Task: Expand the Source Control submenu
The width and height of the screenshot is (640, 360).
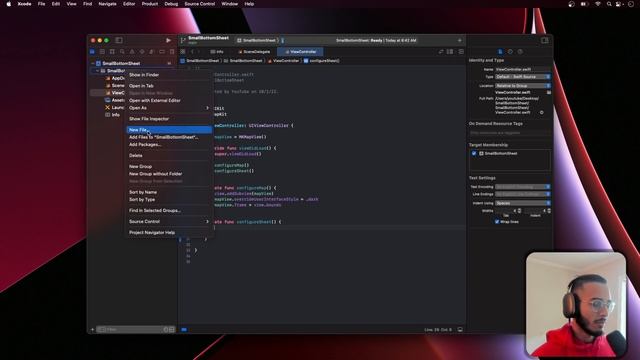Action: (x=169, y=222)
